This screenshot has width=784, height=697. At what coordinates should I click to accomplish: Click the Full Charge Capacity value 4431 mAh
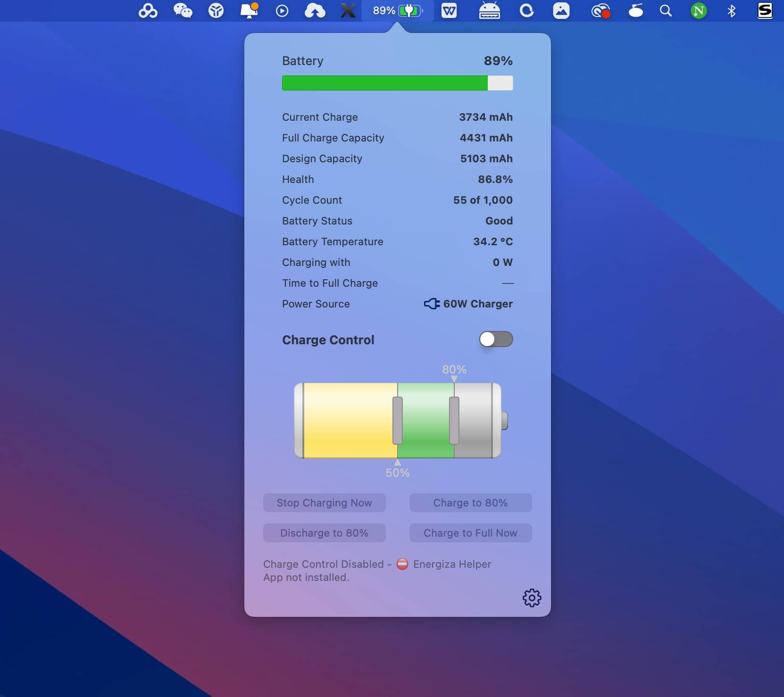click(x=486, y=138)
